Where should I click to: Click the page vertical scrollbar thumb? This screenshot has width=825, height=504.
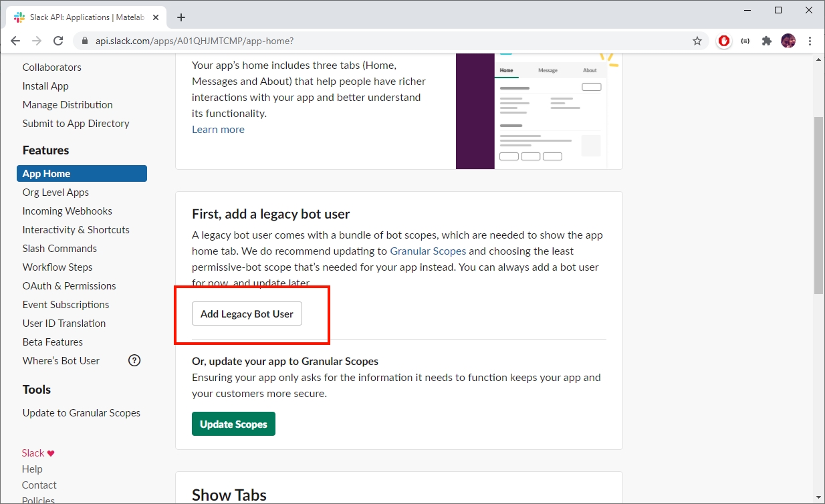point(818,204)
